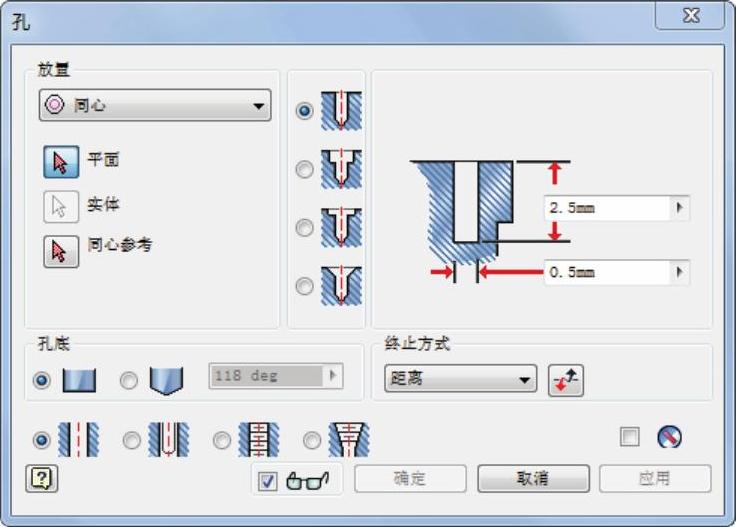Close the 孔 dialog window
The height and width of the screenshot is (527, 736).
click(x=690, y=16)
